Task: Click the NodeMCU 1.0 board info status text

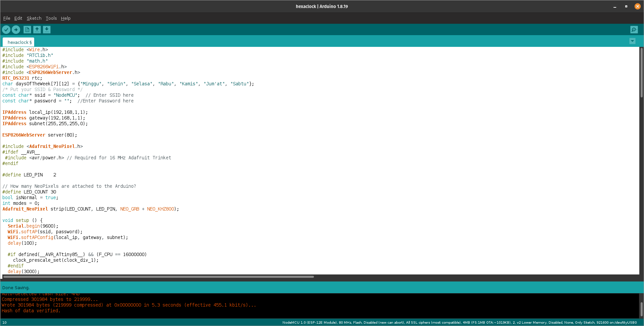Action: point(459,323)
